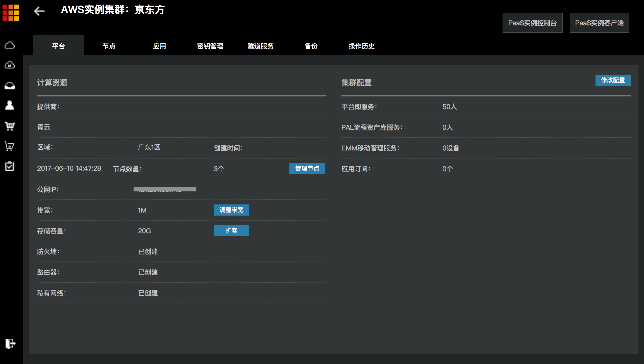Open PaaS实例控制台 button
The height and width of the screenshot is (364, 644).
(x=532, y=23)
